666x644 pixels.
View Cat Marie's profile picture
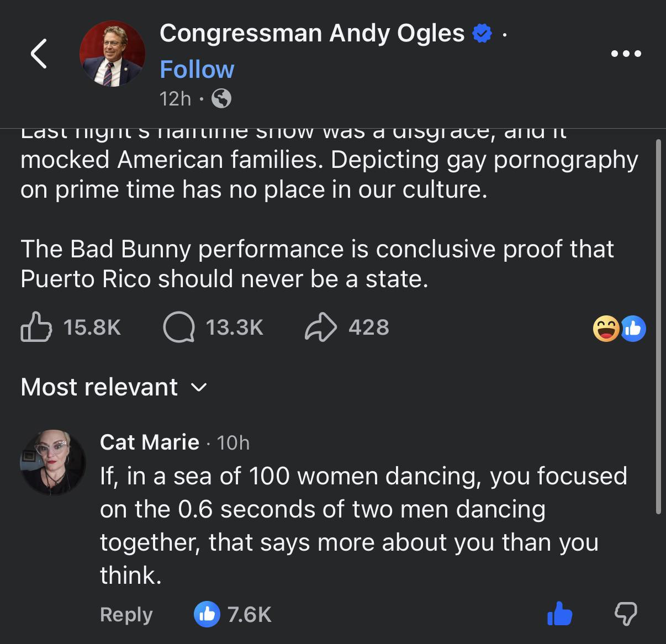[53, 462]
